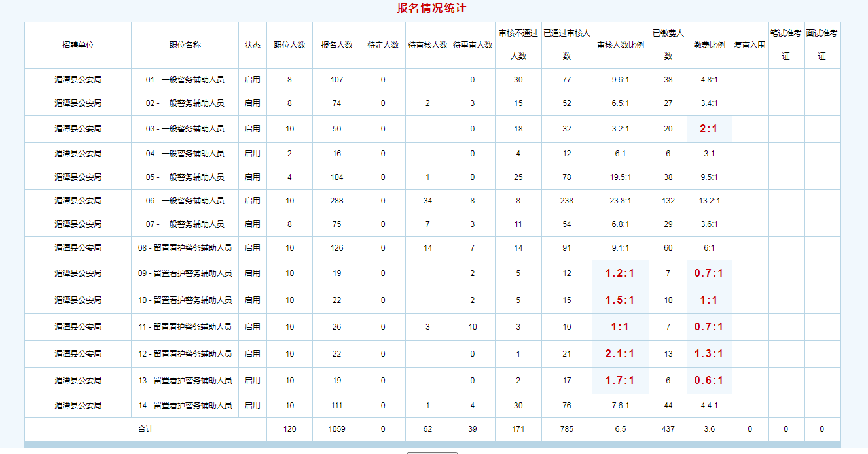The height and width of the screenshot is (454, 868).
Task: Select the 缴费比例 column header
Action: tap(709, 45)
